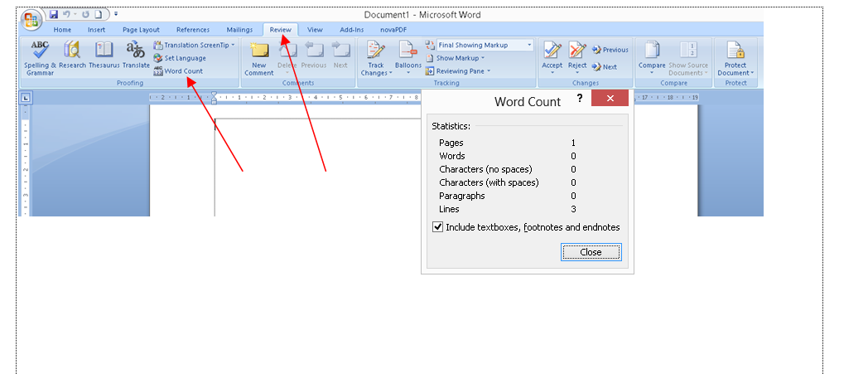Click the "Lines" statistics row
This screenshot has height=374, width=868.
click(x=508, y=209)
